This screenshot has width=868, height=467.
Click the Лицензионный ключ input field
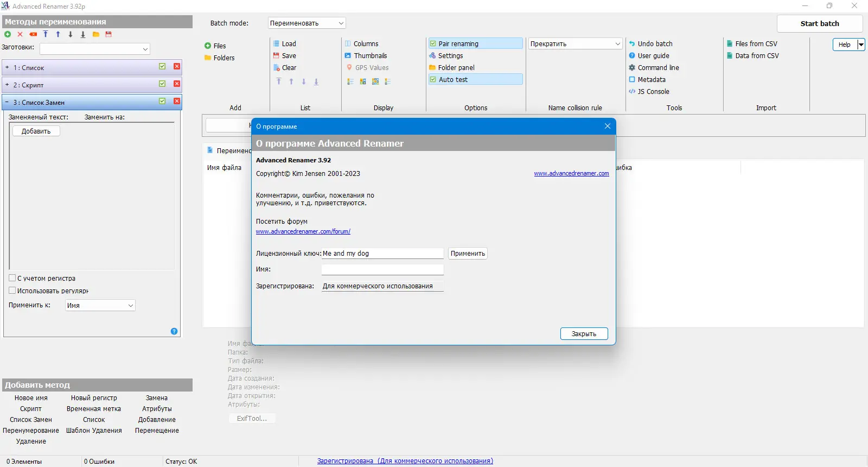382,254
